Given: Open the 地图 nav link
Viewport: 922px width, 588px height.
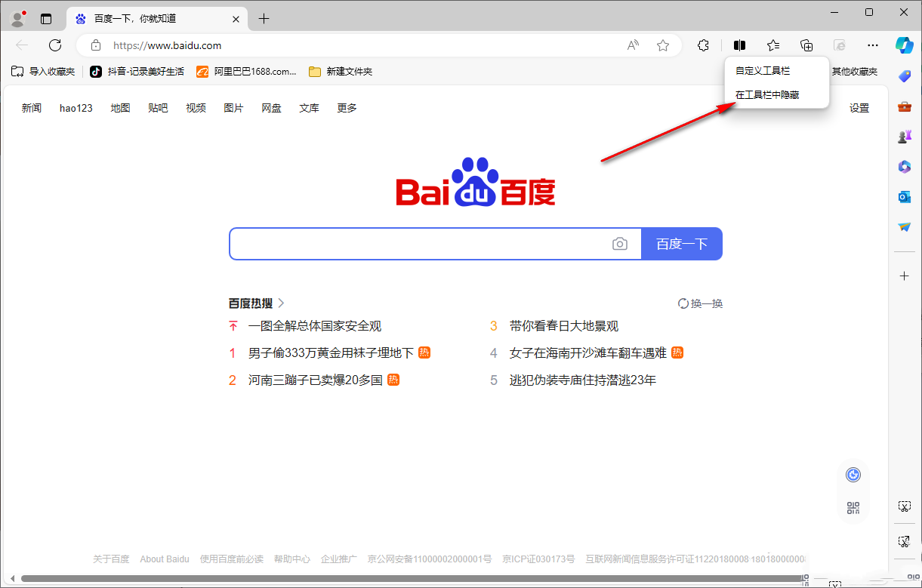Looking at the screenshot, I should (120, 108).
